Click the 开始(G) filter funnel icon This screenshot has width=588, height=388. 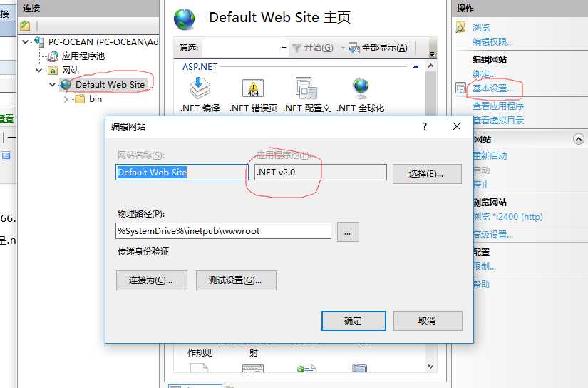[296, 48]
